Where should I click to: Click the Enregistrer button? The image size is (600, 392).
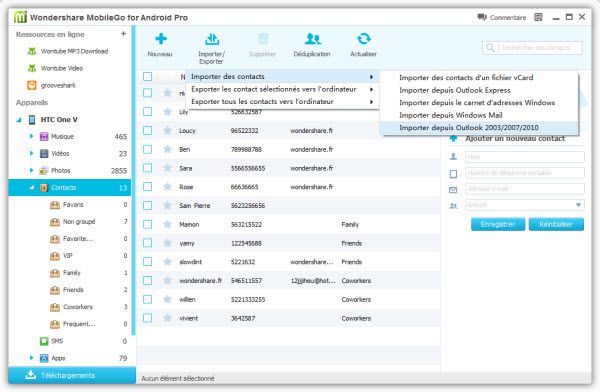point(497,224)
